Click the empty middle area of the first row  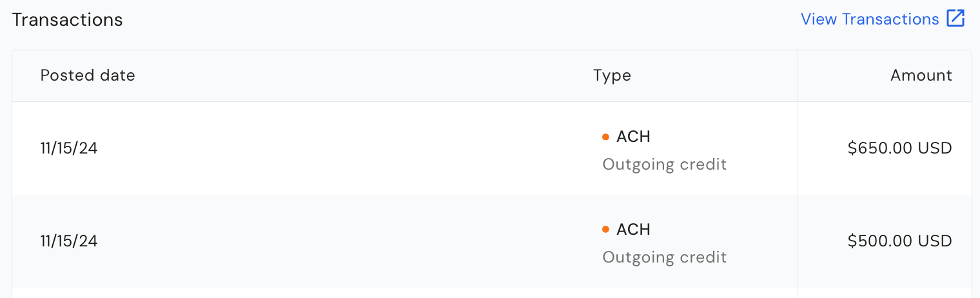point(348,148)
